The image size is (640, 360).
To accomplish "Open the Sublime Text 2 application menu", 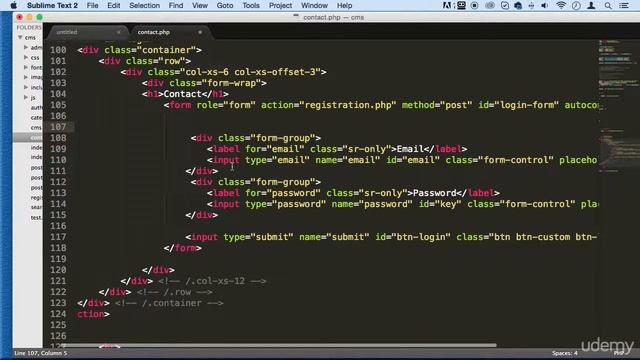I will coord(52,6).
